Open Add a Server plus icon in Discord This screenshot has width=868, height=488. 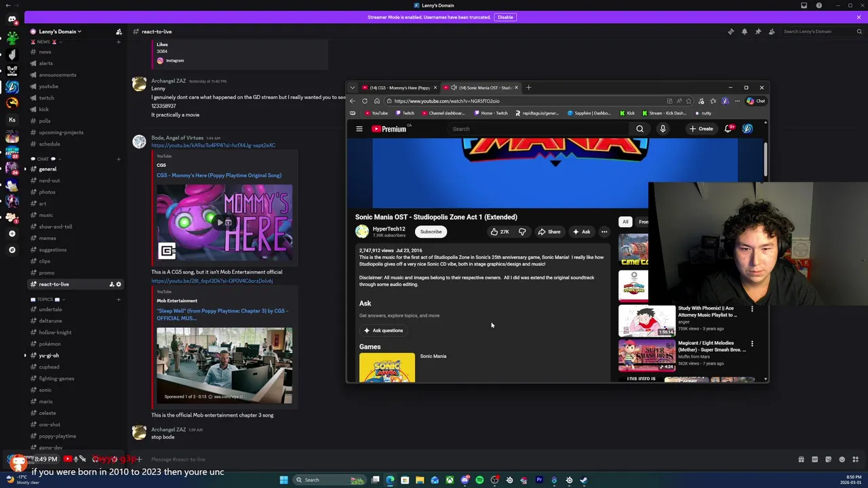[12, 233]
